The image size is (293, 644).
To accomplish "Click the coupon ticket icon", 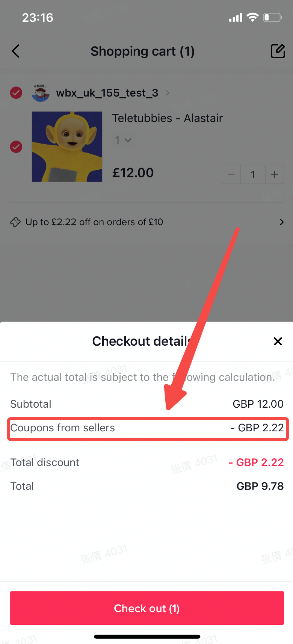I will point(15,222).
